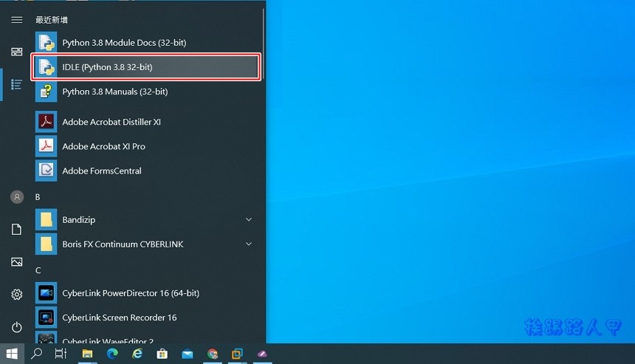Viewport: 635px width, 364px height.
Task: Open Adobe FormsCentral entry
Action: click(x=146, y=171)
